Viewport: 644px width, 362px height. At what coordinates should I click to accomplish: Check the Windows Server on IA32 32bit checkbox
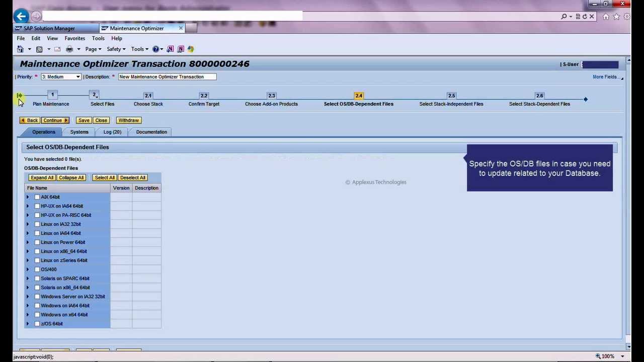(x=37, y=297)
